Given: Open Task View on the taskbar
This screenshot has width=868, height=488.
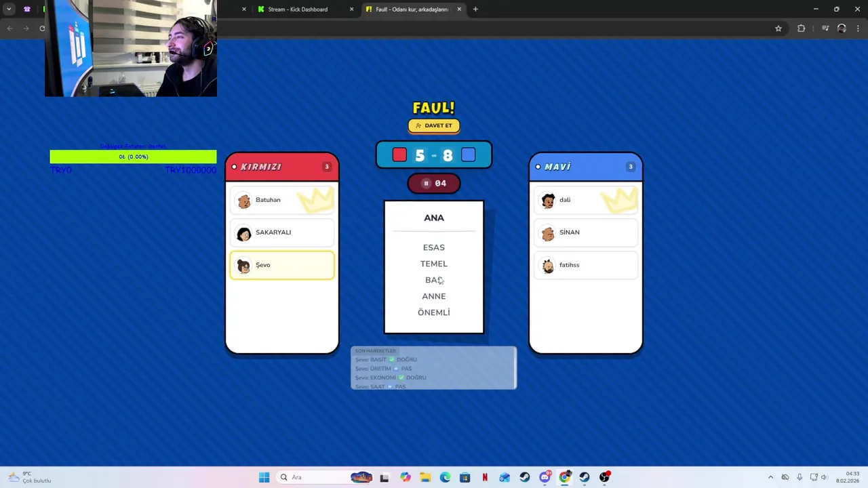Looking at the screenshot, I should click(384, 477).
